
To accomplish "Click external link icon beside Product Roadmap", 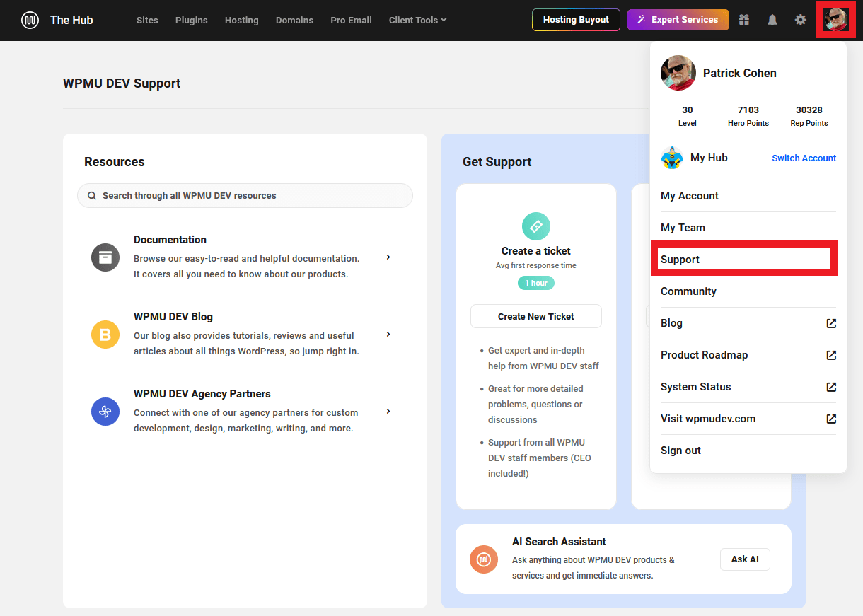I will (x=831, y=355).
